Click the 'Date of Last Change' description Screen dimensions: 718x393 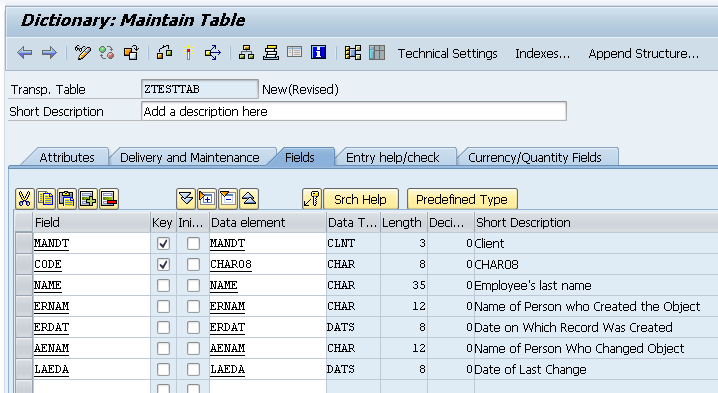click(x=530, y=370)
